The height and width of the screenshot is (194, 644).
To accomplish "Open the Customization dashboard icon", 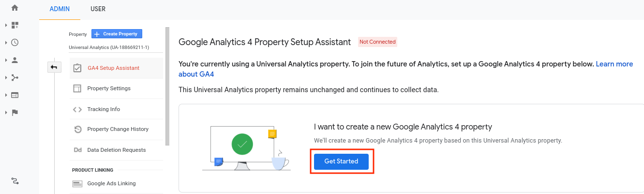I will [x=15, y=25].
